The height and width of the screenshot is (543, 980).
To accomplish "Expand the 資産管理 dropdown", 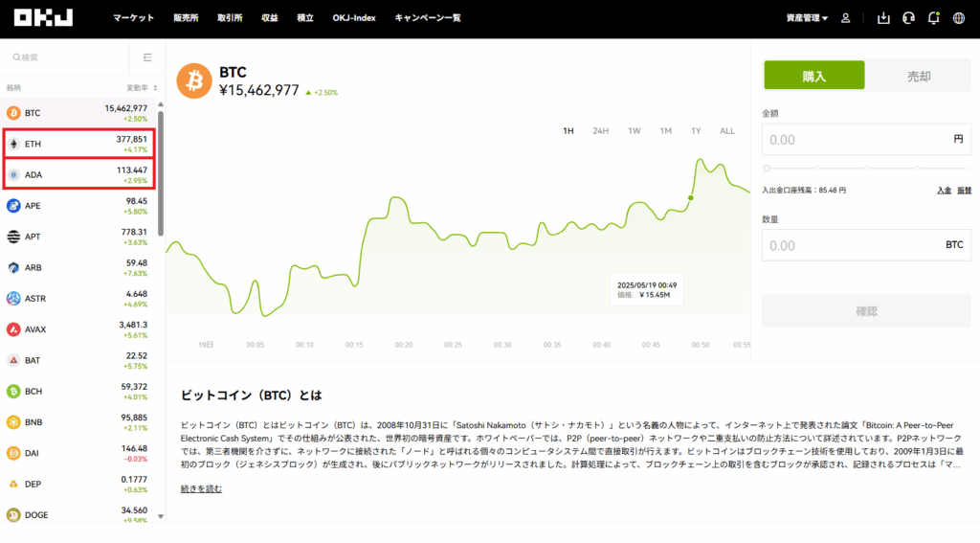I will coord(807,18).
